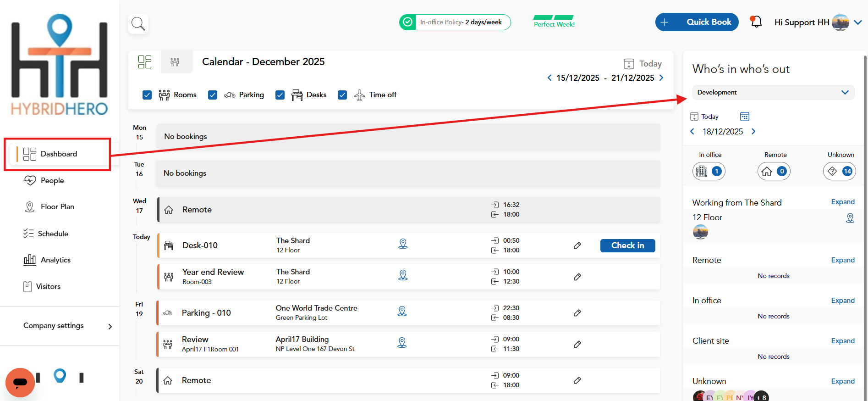Click the Quick Book button
This screenshot has height=401, width=868.
point(697,22)
